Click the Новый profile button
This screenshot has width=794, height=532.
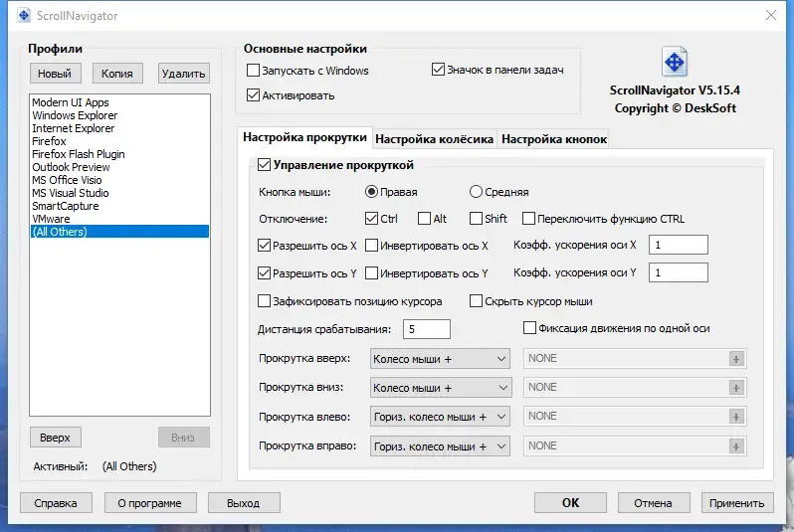coord(55,74)
